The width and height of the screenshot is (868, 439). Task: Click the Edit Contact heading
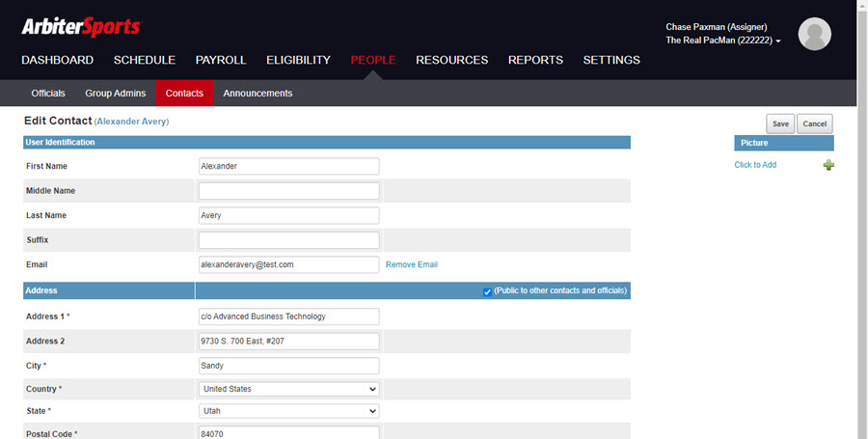tap(58, 121)
